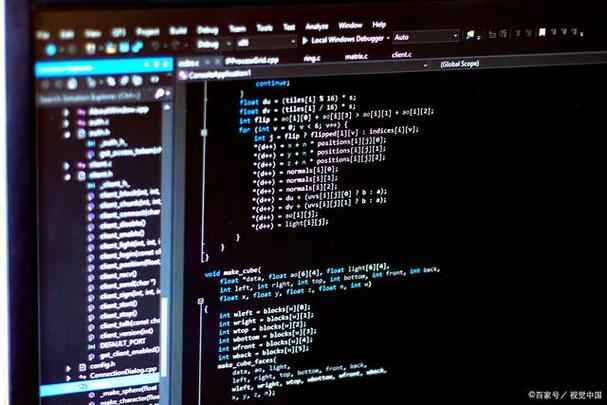Click the find-in-files icon beside Auto dropdown

coord(470,35)
